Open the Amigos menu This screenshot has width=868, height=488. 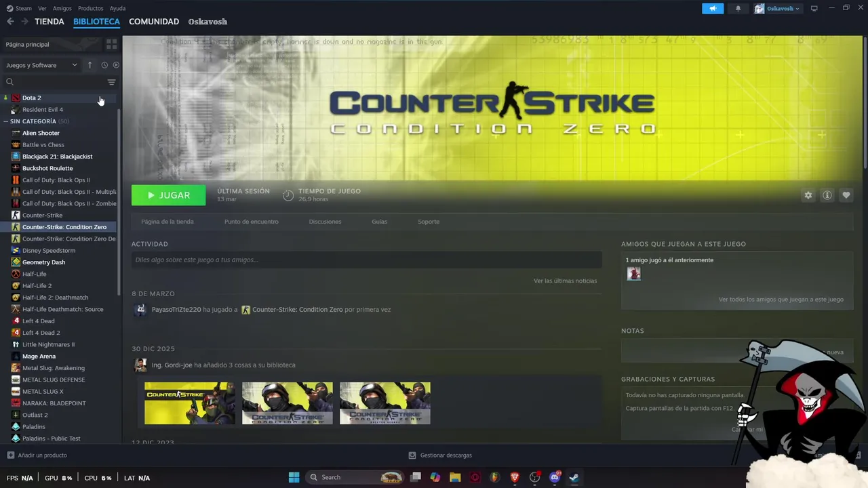62,8
